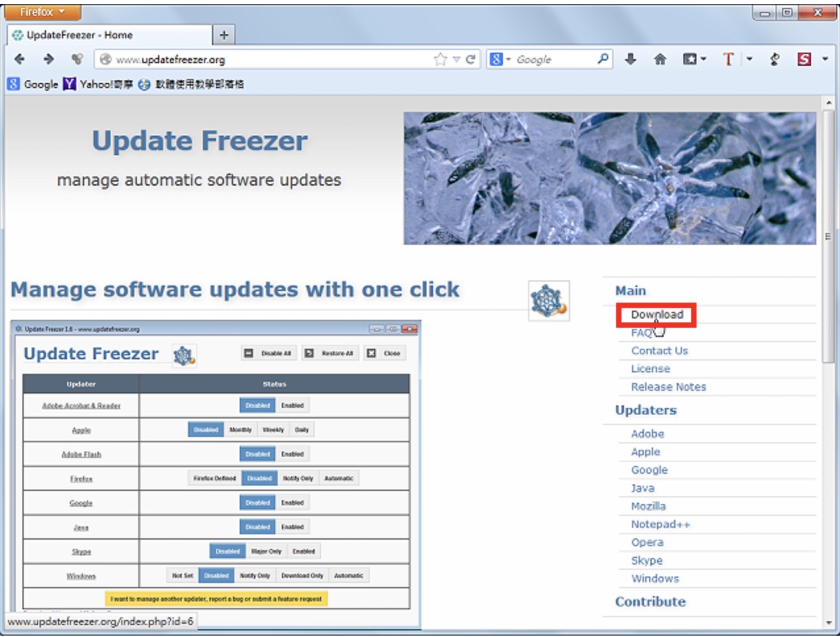This screenshot has height=637, width=840.
Task: Click the browser Forward arrow
Action: coord(48,59)
